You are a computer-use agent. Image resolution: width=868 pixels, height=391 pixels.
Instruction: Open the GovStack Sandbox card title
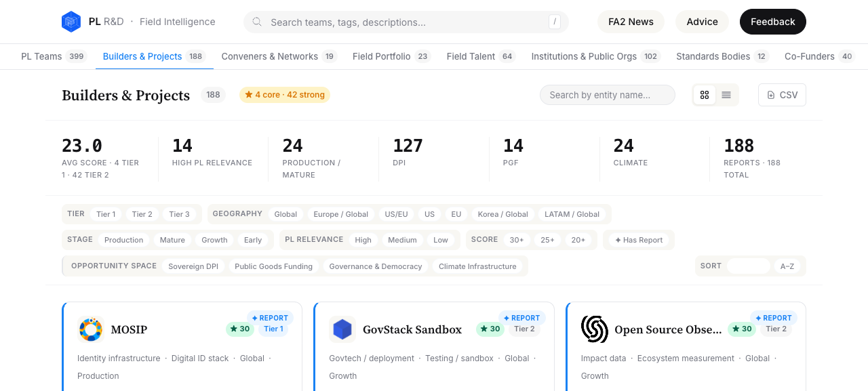click(412, 330)
